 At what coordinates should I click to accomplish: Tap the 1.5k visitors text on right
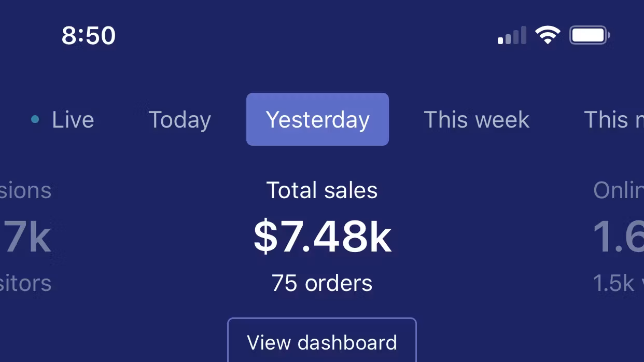[x=618, y=283]
